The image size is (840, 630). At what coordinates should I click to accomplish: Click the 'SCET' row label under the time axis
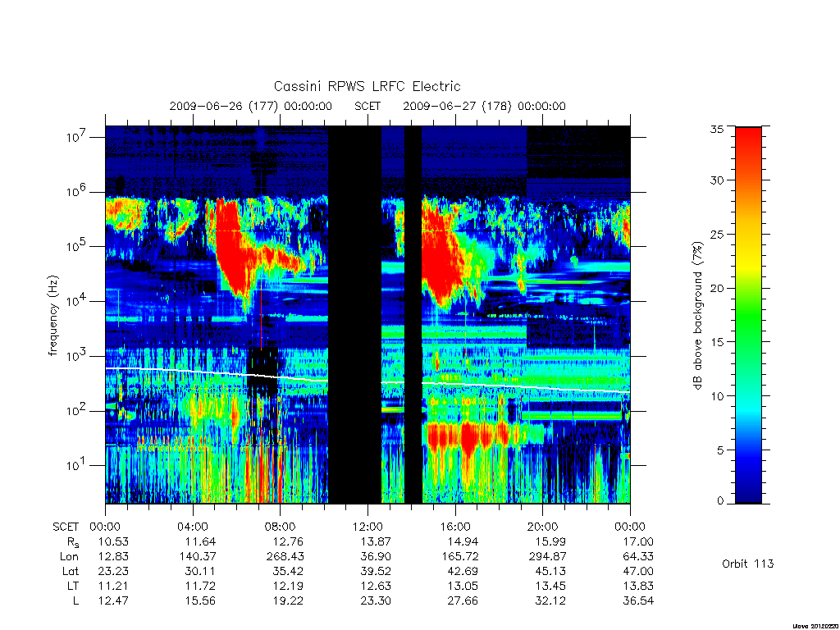coord(66,527)
